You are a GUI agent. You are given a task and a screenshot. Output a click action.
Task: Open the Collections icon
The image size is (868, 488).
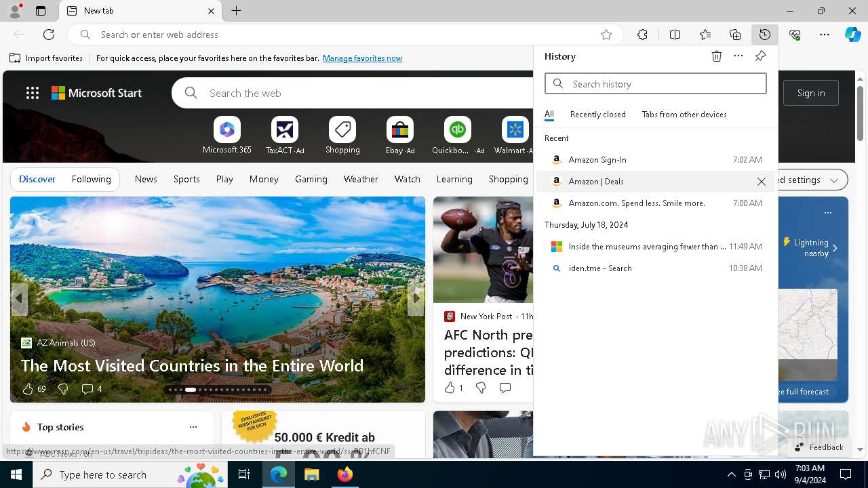[x=735, y=35]
